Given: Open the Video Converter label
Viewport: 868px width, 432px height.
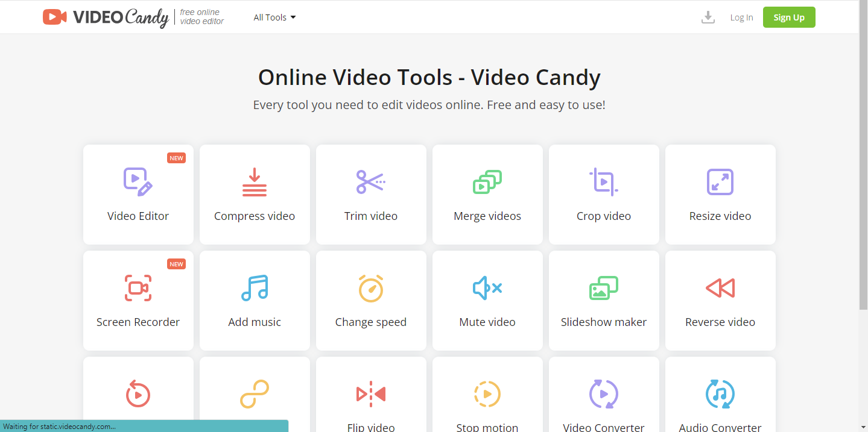Looking at the screenshot, I should click(604, 428).
